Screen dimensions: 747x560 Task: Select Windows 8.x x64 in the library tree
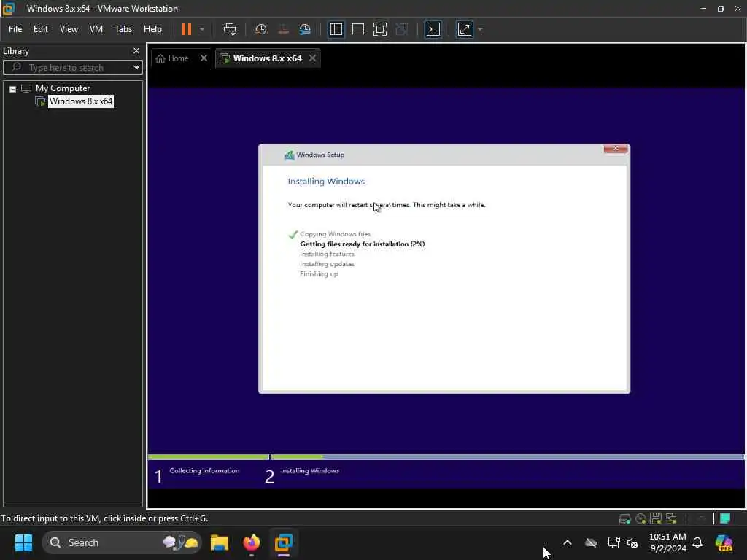(x=80, y=101)
